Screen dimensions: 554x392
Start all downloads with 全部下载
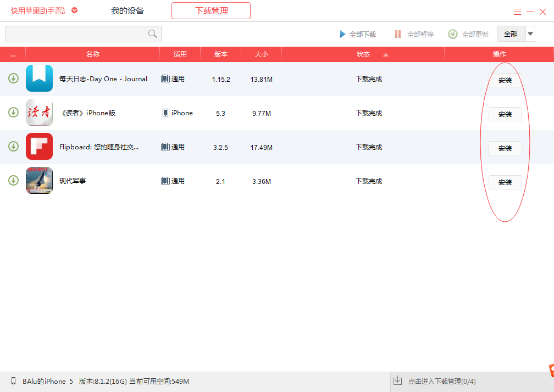coord(358,34)
